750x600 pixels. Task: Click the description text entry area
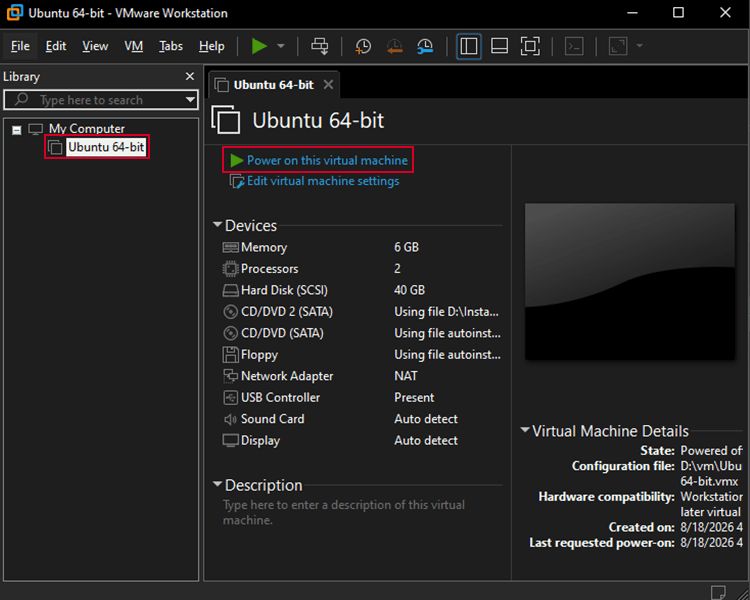pyautogui.click(x=344, y=512)
